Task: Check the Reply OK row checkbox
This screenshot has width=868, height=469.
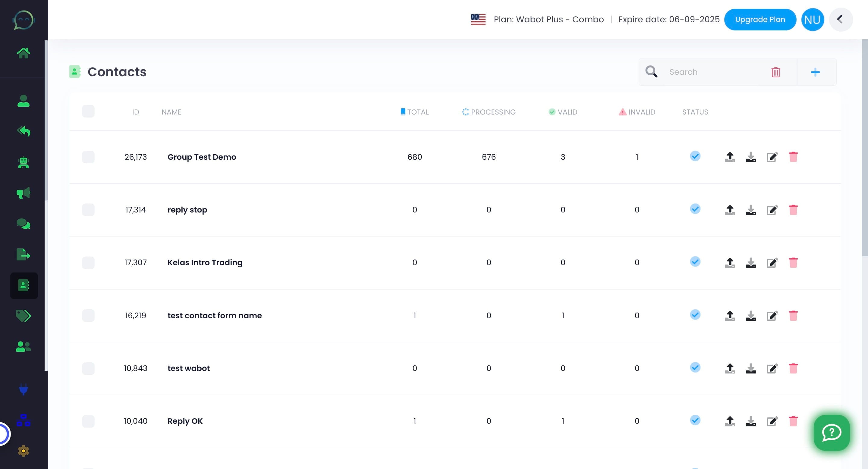Action: (88, 421)
